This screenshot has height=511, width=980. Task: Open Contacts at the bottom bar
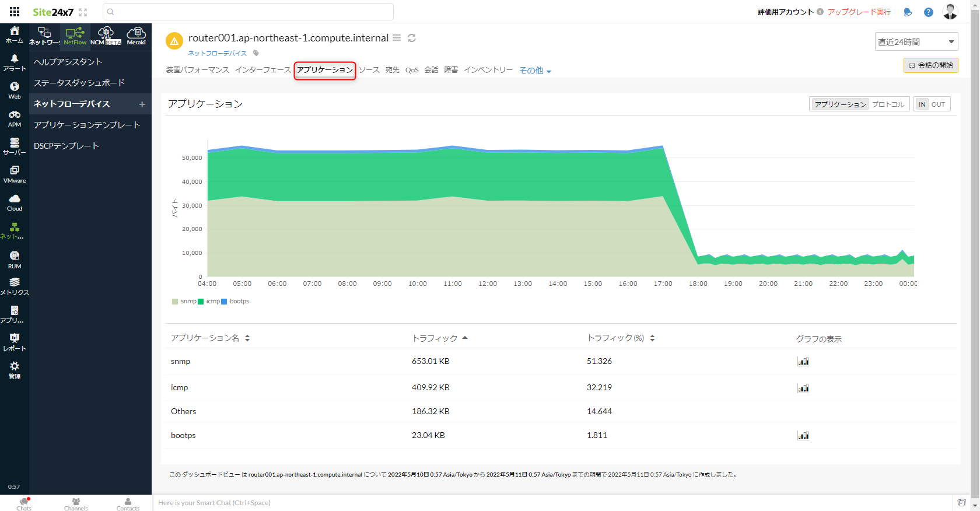(128, 504)
